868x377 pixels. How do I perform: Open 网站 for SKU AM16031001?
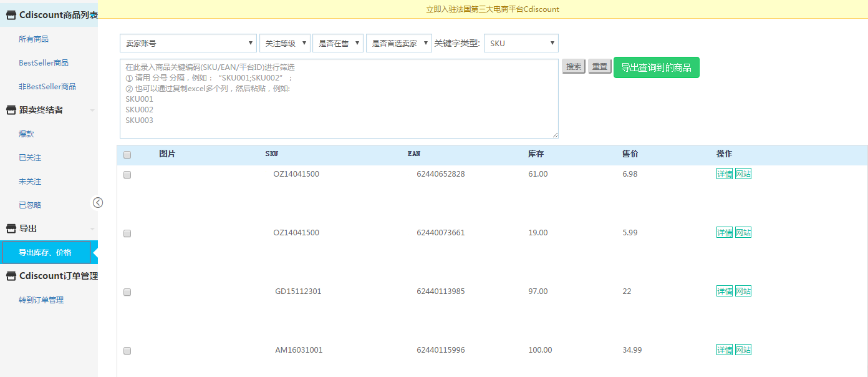tap(743, 350)
